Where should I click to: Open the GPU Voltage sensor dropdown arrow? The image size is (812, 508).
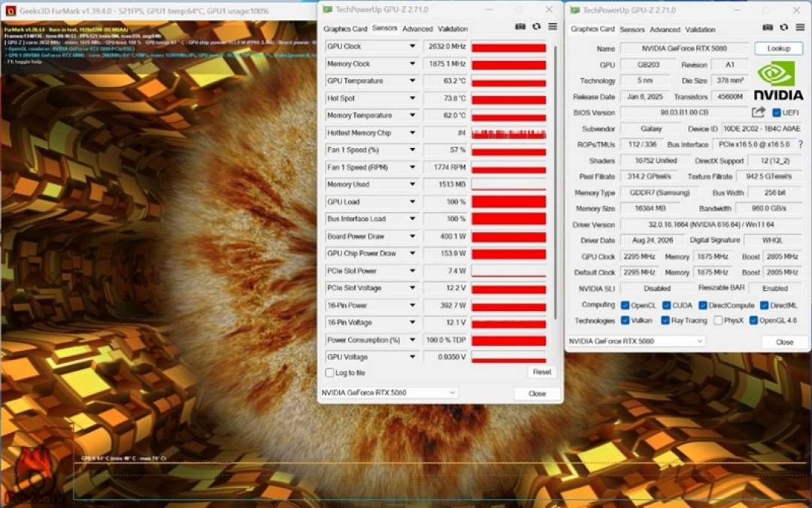click(x=412, y=357)
